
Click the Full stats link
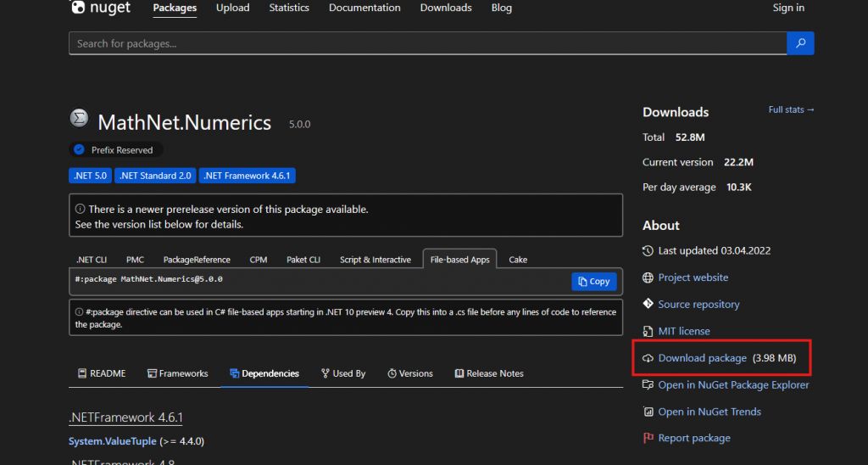791,110
